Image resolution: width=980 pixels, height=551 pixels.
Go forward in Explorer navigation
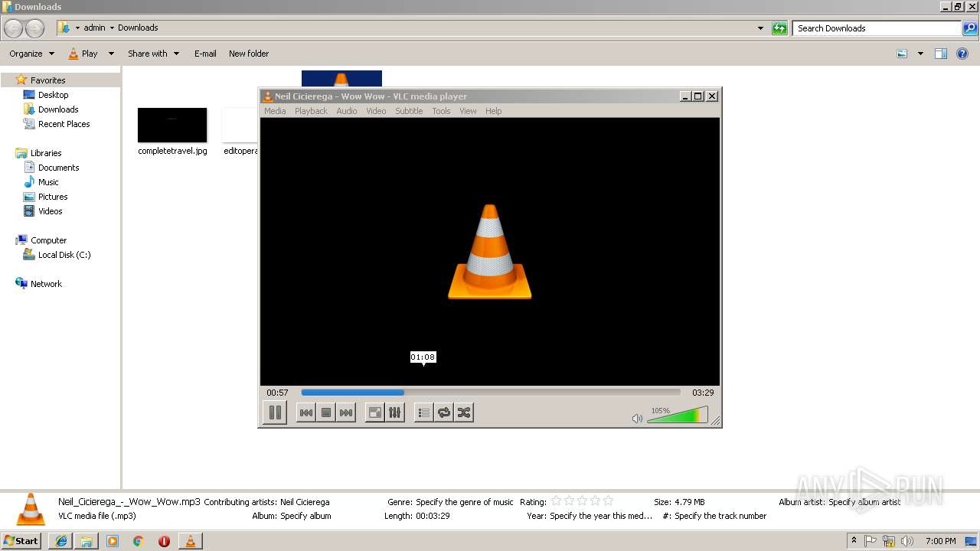tap(34, 28)
